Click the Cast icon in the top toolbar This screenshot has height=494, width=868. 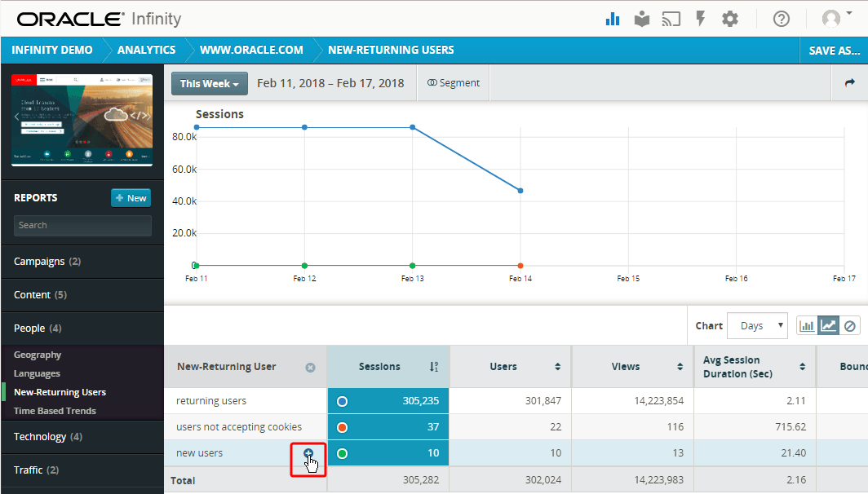[671, 19]
